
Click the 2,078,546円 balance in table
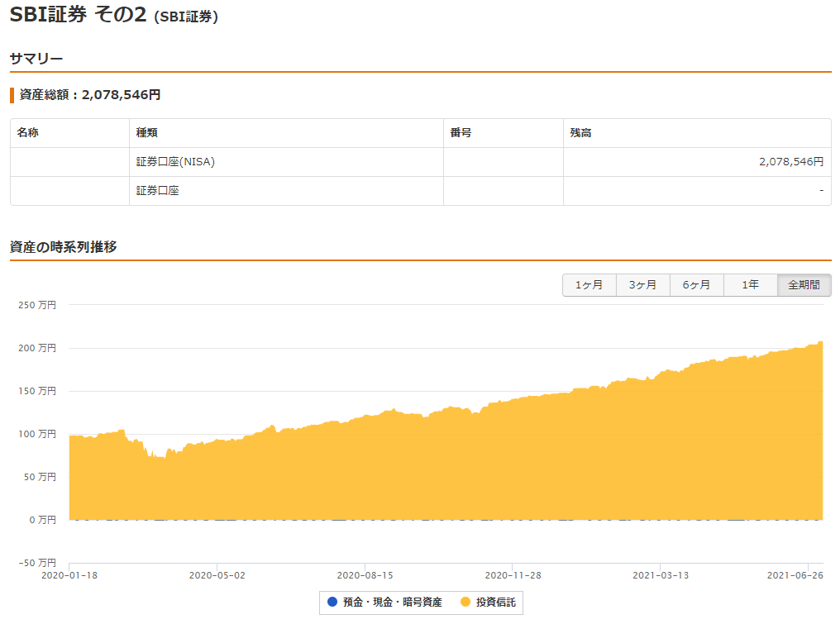point(791,162)
